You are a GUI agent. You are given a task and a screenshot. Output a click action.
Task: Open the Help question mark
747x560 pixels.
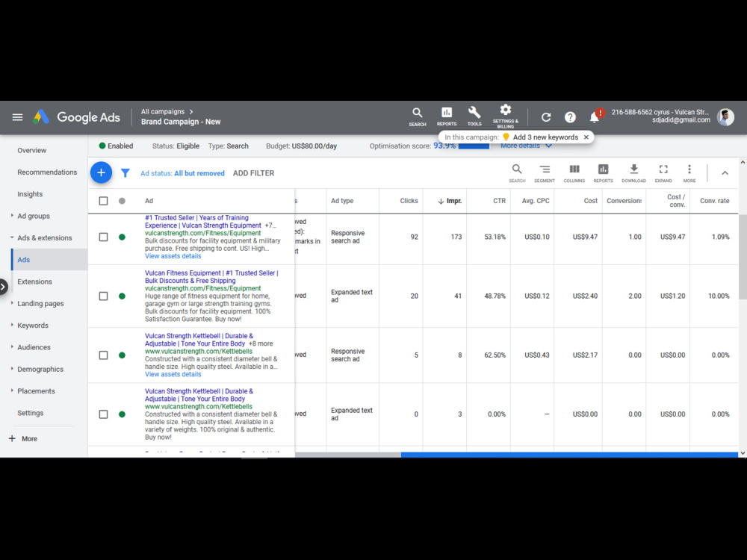click(570, 117)
